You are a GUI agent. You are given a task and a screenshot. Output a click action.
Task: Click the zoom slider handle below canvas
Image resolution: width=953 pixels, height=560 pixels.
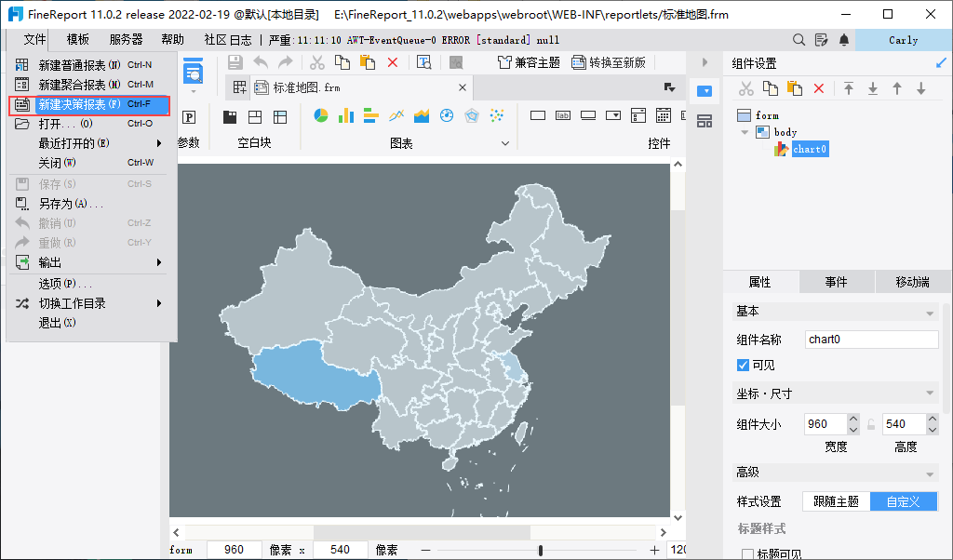(540, 550)
